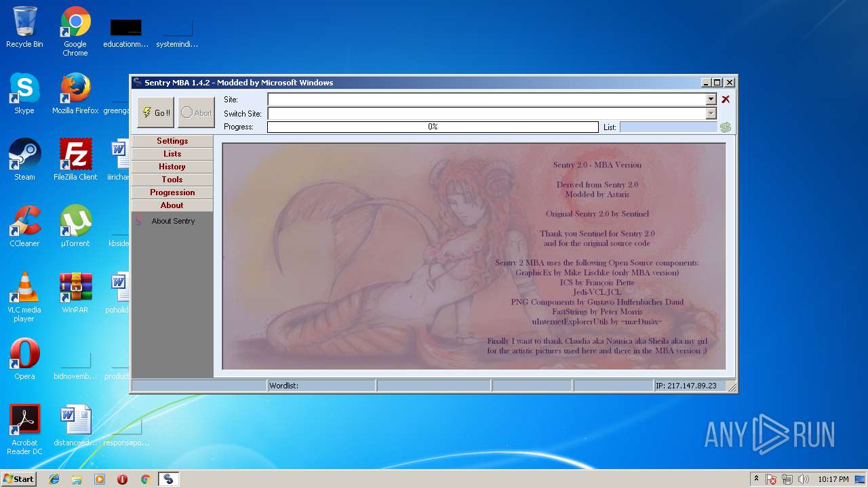Click the Sentry MBA title bar icon
The height and width of the screenshot is (488, 868).
tap(138, 83)
